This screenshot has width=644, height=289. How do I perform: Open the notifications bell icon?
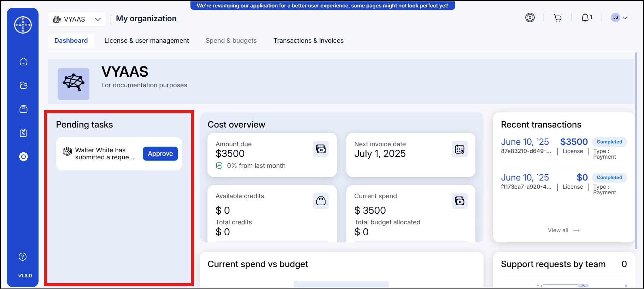point(585,18)
